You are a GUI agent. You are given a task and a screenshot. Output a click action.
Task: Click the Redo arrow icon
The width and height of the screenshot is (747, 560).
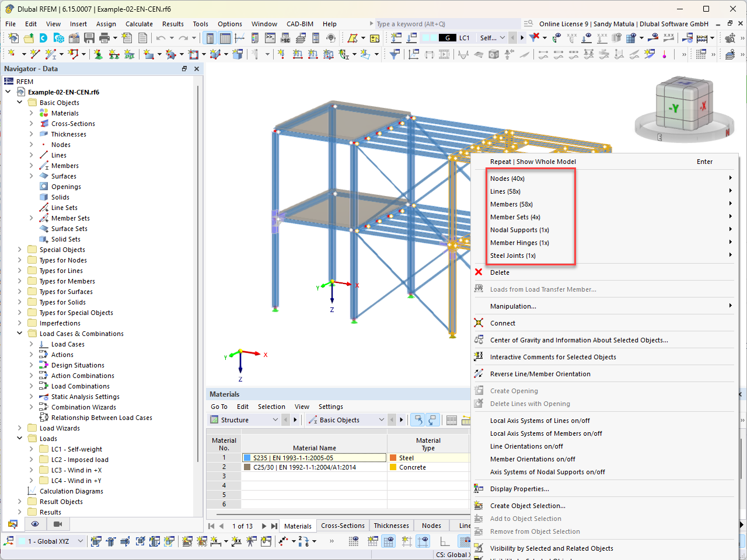coord(183,38)
